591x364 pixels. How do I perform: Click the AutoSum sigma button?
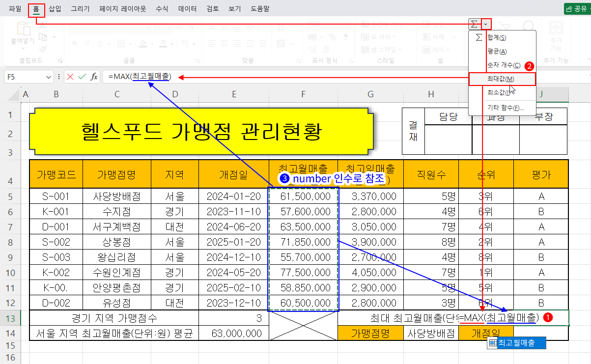click(474, 24)
